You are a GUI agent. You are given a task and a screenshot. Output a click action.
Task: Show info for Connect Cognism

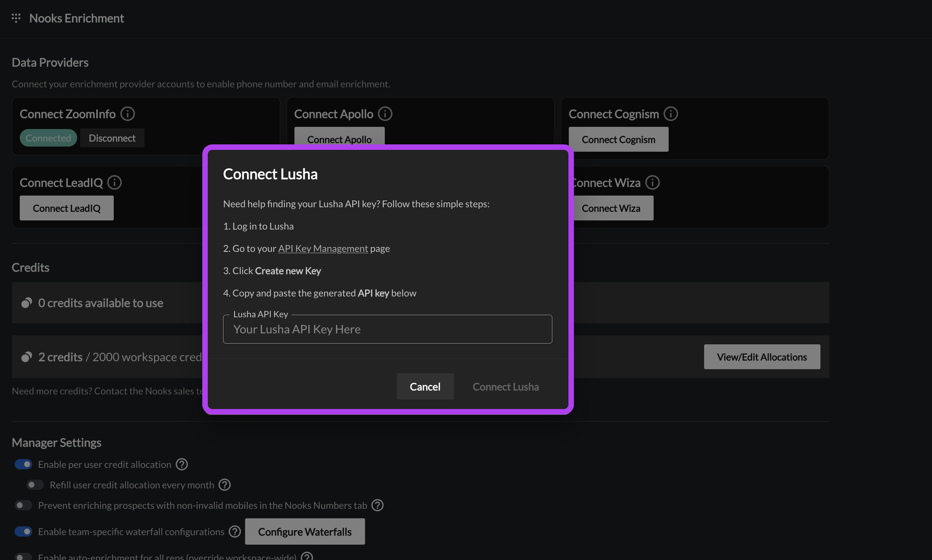(x=671, y=114)
